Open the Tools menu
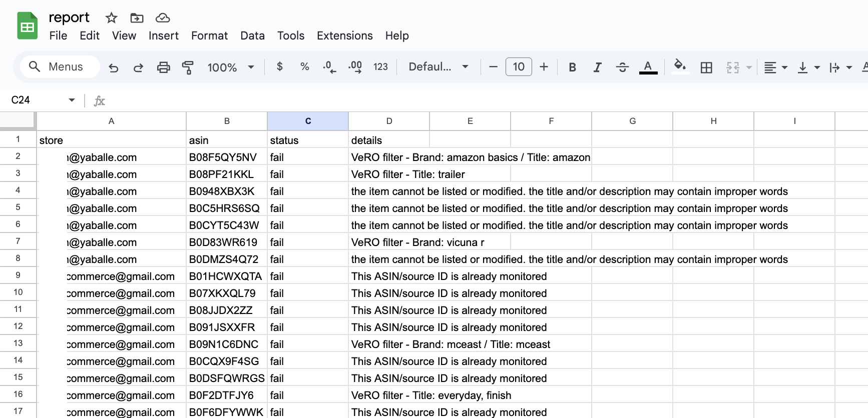 pyautogui.click(x=291, y=35)
